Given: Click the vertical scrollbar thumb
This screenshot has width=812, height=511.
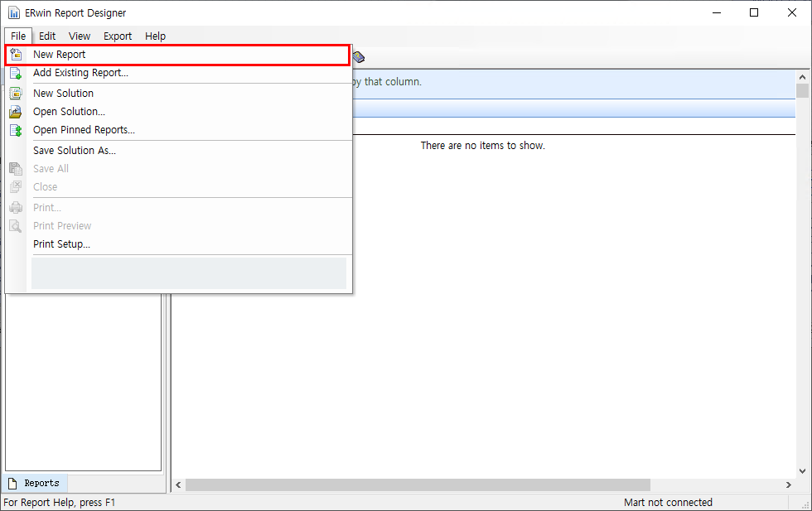Looking at the screenshot, I should coord(802,90).
